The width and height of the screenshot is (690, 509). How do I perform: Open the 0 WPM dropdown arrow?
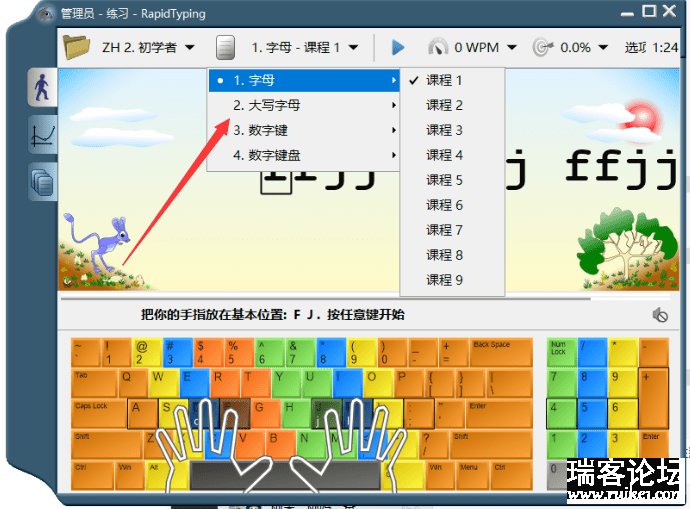click(x=511, y=47)
